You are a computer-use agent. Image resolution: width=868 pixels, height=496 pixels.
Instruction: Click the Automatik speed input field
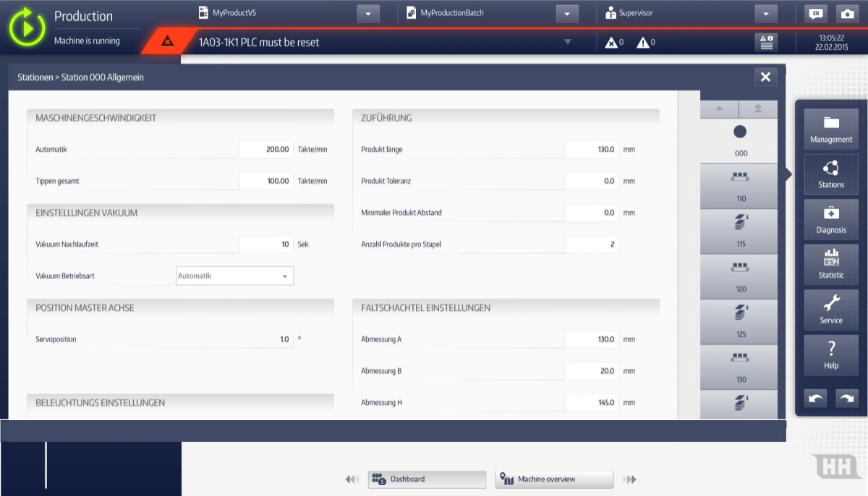point(266,149)
